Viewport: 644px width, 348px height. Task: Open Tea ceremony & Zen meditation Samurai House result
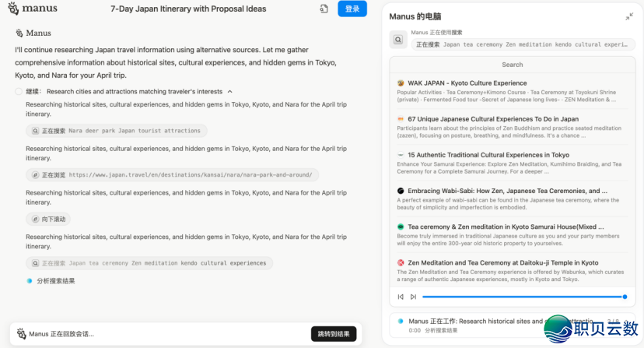click(x=506, y=227)
